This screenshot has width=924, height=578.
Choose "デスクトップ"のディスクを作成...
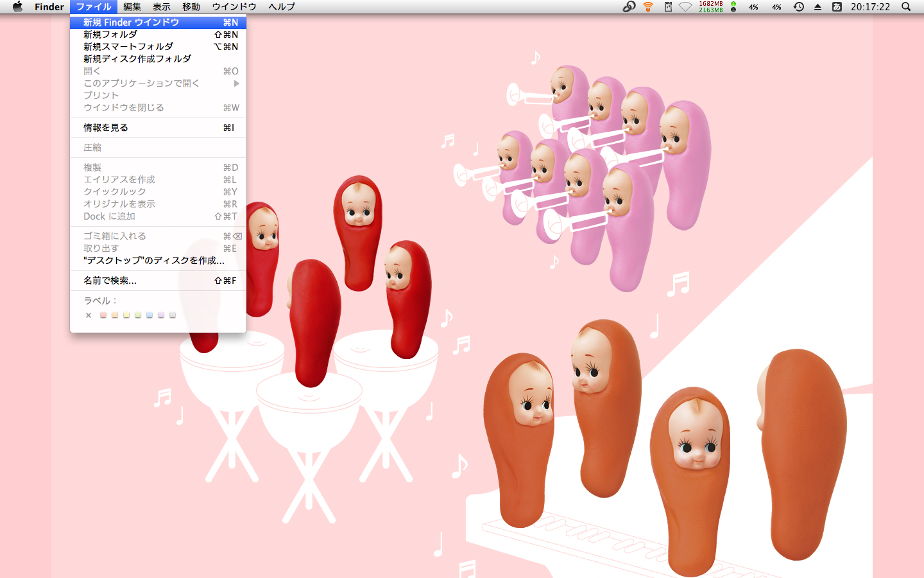(158, 260)
